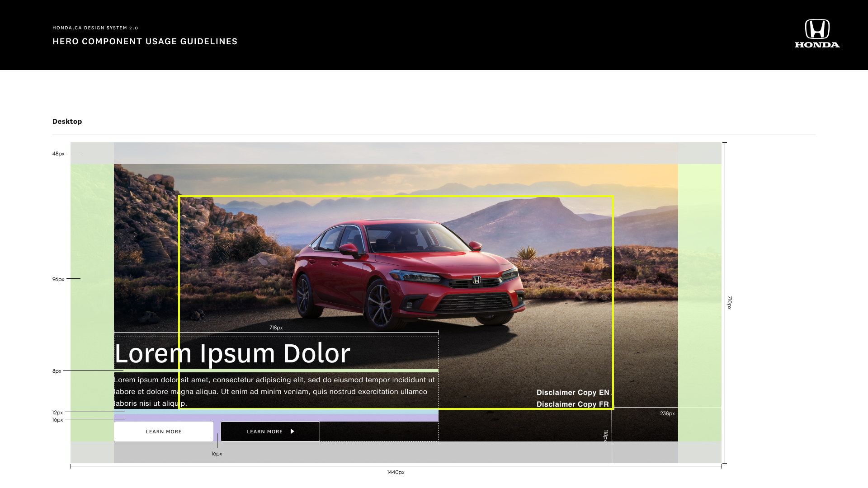Screen dimensions: 868x488
Task: Click the "HERO COMPONENT USAGE GUIDELINES" title
Action: point(145,42)
